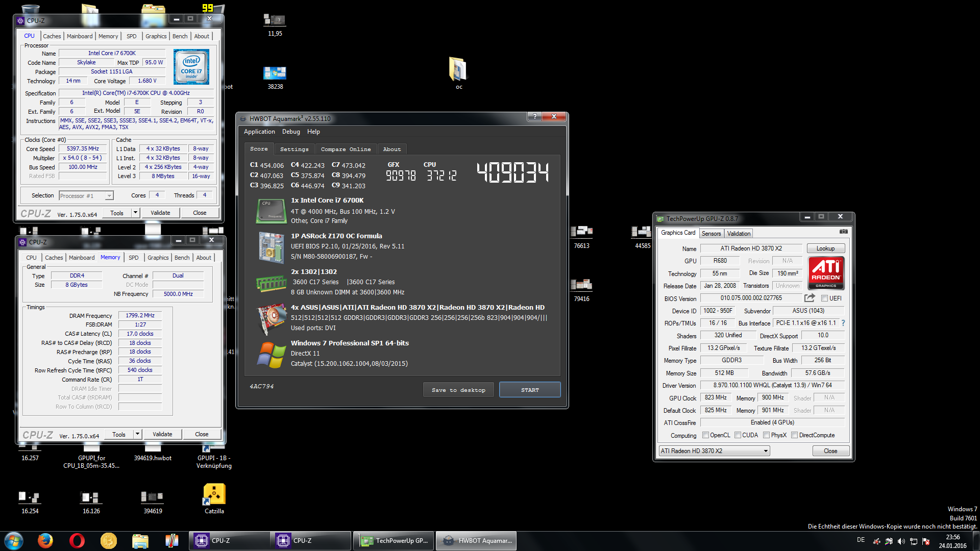Switch to Sensors tab in GPU-Z
The width and height of the screenshot is (980, 551).
point(711,234)
